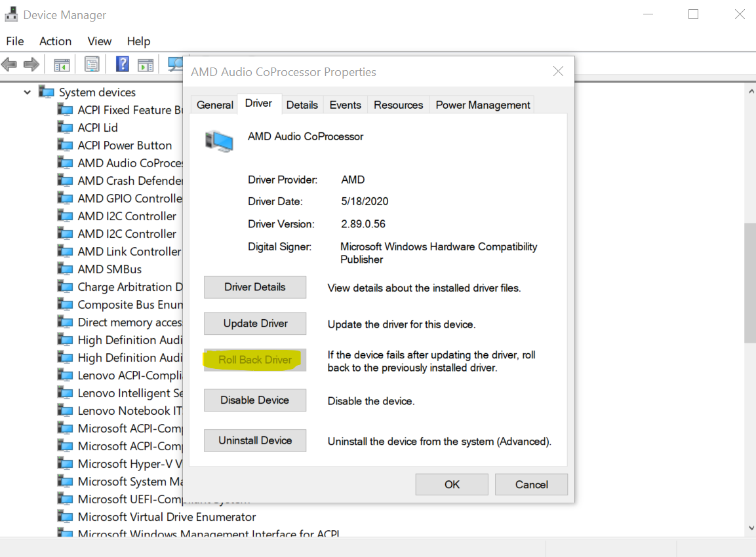The image size is (756, 557).
Task: Click icon beside Direct memory access controller
Action: 66,322
